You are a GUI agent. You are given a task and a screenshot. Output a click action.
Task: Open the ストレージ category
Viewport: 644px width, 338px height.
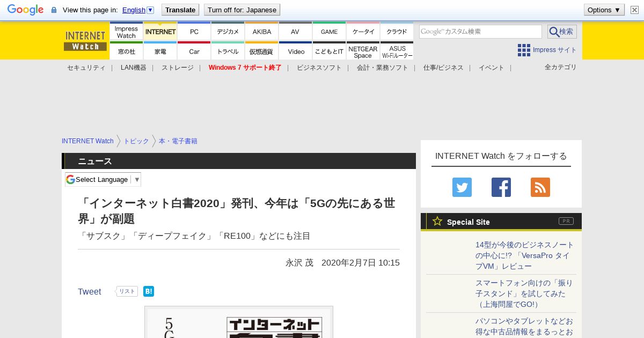click(x=178, y=68)
